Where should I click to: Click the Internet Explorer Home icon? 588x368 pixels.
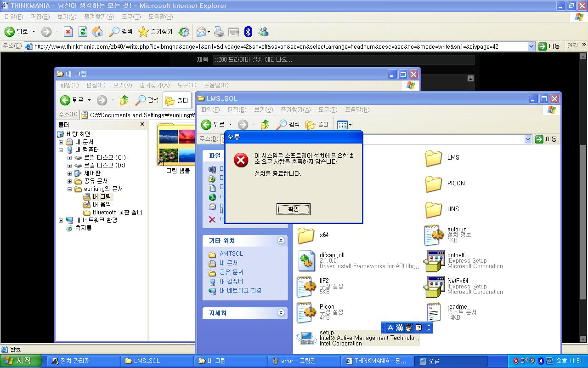[97, 32]
